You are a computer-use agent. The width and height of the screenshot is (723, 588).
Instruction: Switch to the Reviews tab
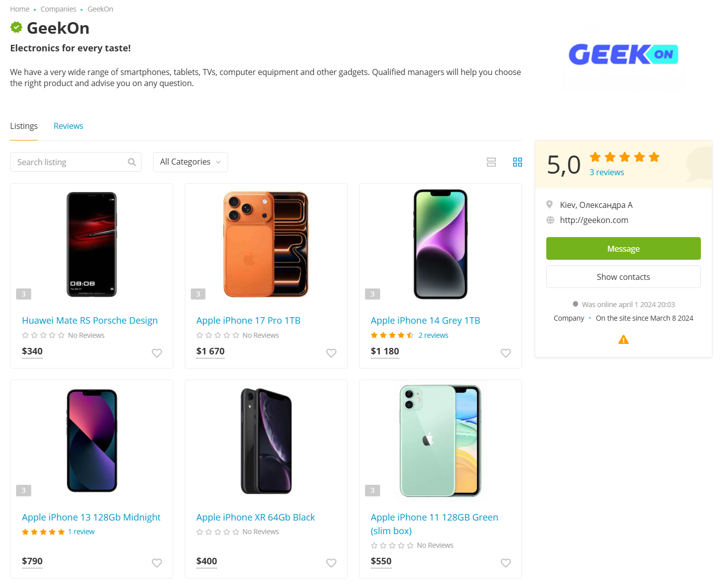click(68, 126)
